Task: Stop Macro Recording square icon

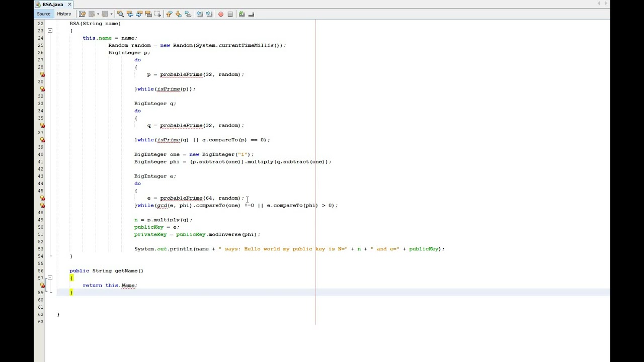Action: click(230, 14)
